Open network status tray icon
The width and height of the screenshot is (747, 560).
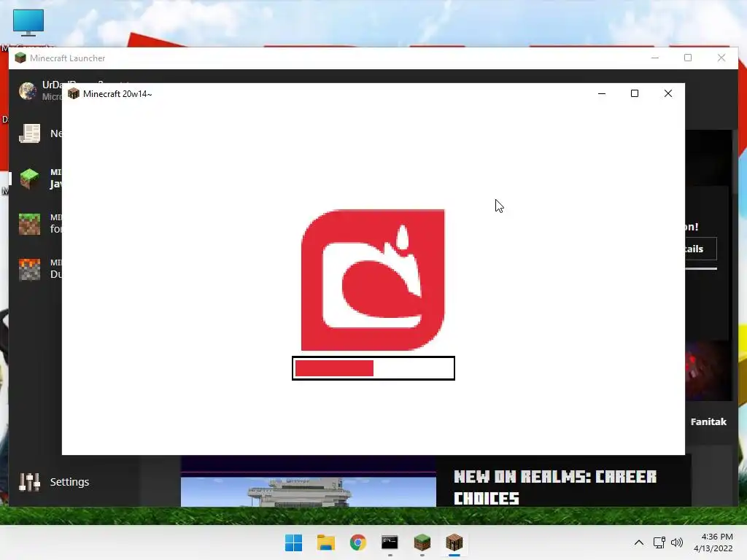click(659, 542)
